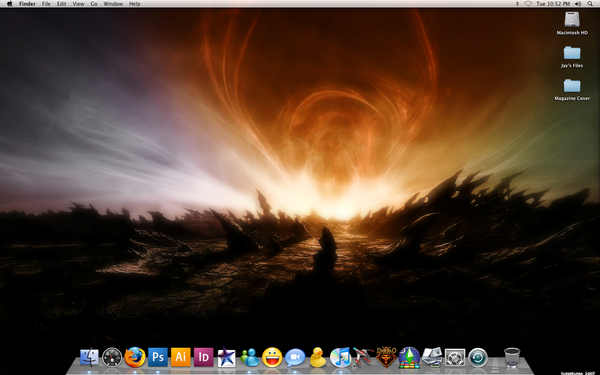The height and width of the screenshot is (375, 600).
Task: Expand the AirPort Wi-Fi status menu
Action: (x=528, y=4)
